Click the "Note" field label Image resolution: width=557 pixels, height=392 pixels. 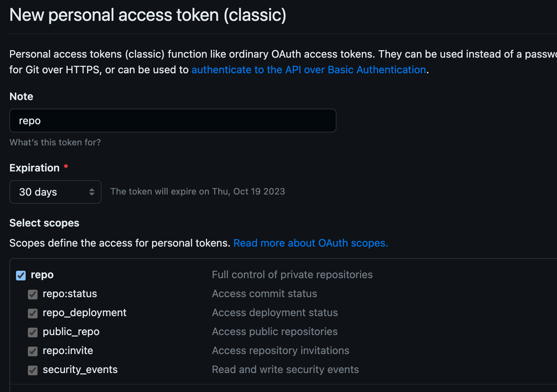21,97
